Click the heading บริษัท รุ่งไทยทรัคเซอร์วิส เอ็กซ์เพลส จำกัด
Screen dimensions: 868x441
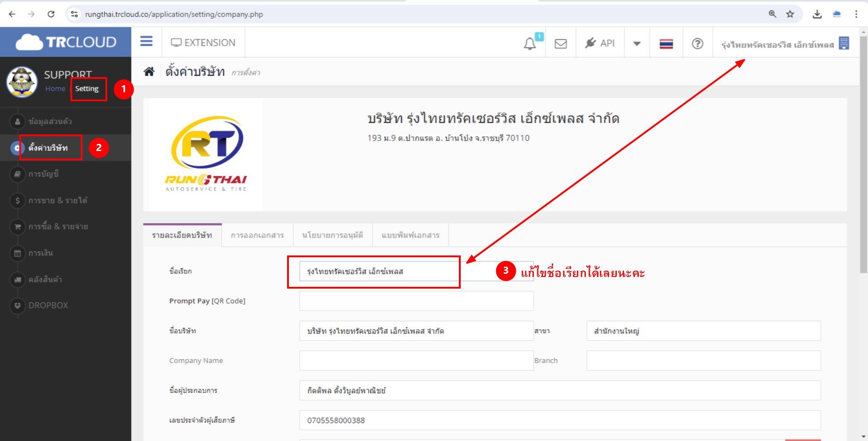[x=493, y=118]
